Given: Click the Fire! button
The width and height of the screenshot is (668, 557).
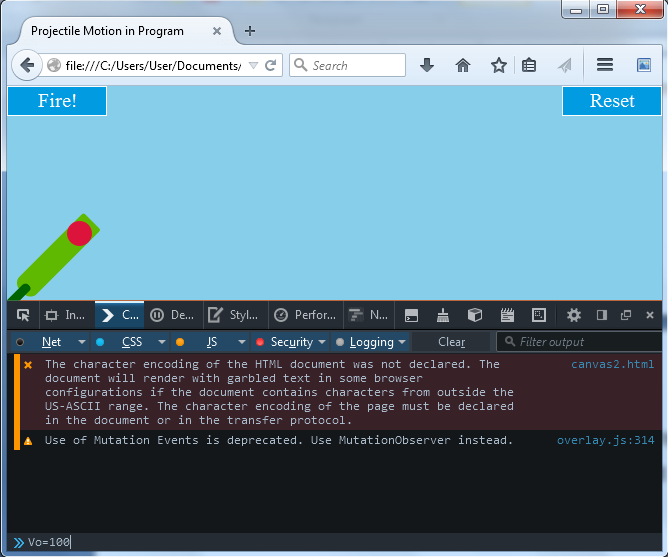Looking at the screenshot, I should click(x=57, y=101).
